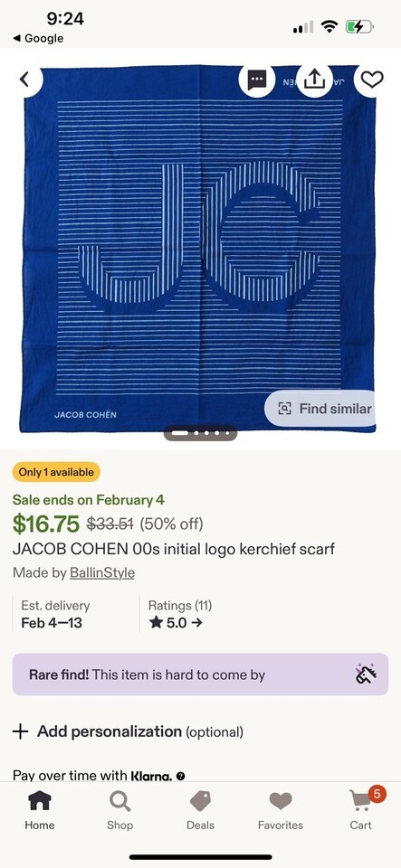Screen dimensions: 401x868
Task: Tap the share listing icon
Action: tap(314, 80)
